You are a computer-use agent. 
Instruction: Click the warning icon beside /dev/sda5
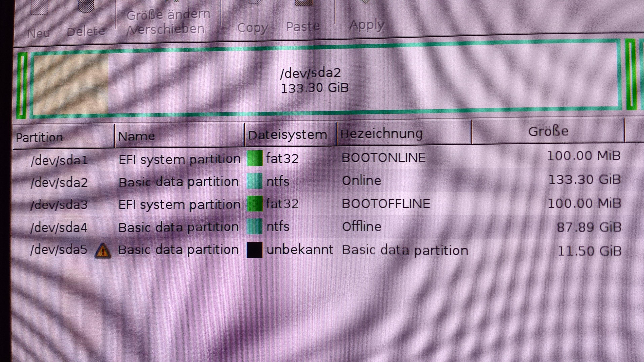[x=103, y=251]
